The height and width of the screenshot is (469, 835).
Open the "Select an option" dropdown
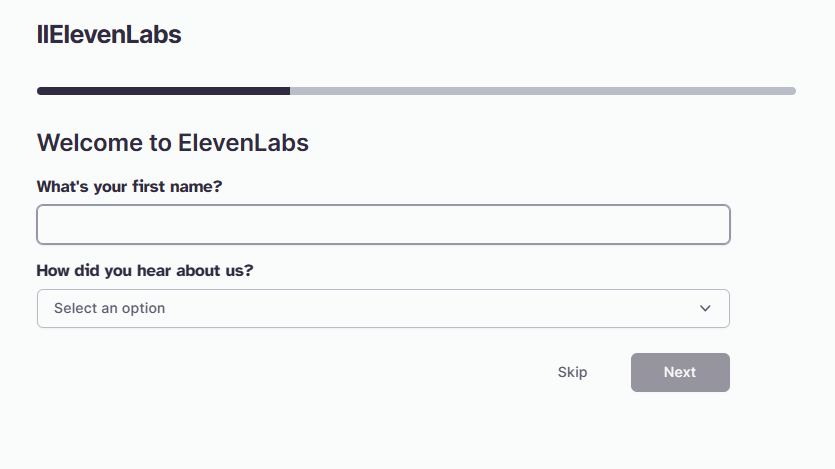click(x=383, y=309)
